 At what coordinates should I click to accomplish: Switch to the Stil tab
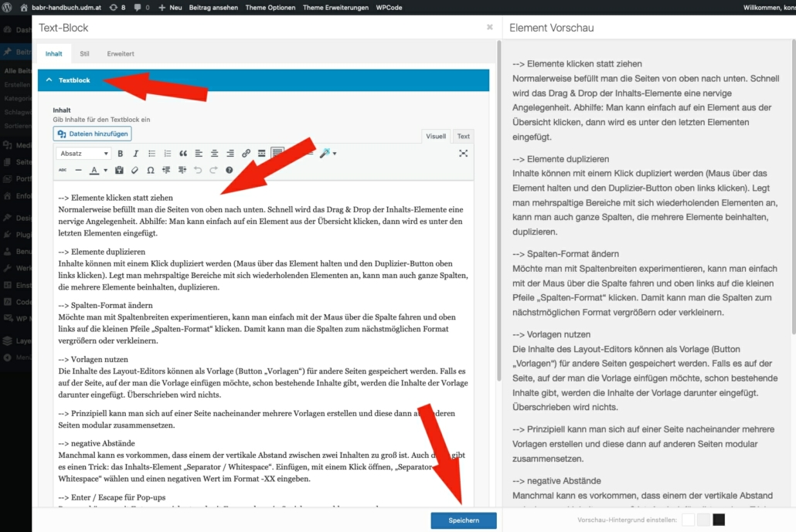point(84,54)
